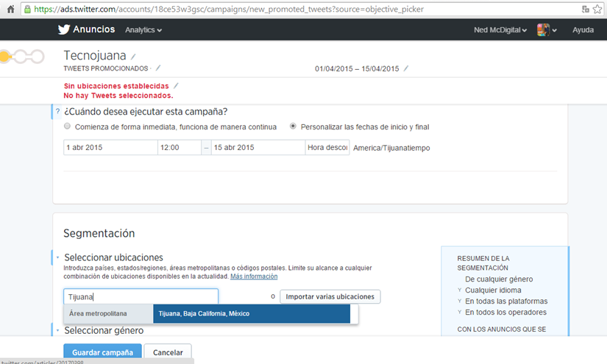
Task: Open Hora descoi time dropdown
Action: tap(327, 147)
